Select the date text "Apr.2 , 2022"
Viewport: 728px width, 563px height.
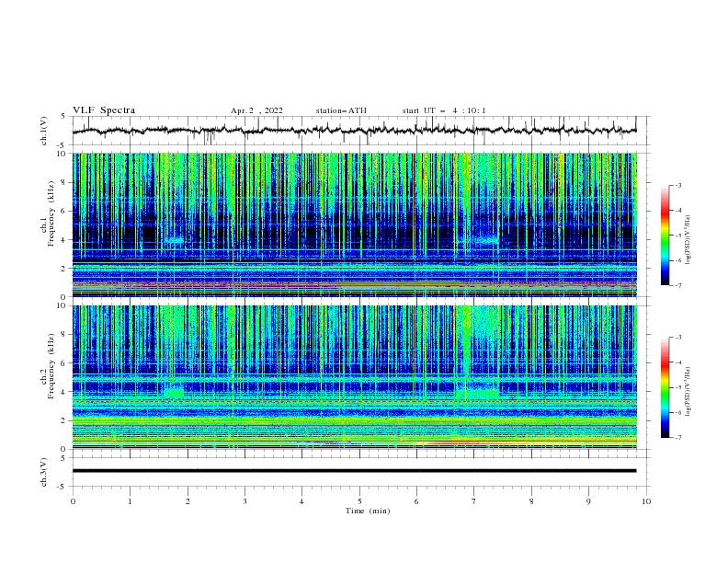(256, 110)
